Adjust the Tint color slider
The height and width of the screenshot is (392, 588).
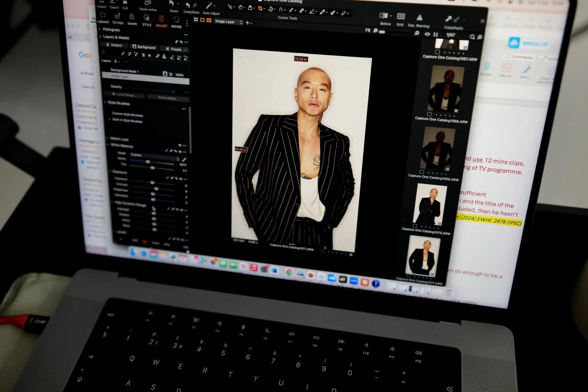click(x=153, y=167)
